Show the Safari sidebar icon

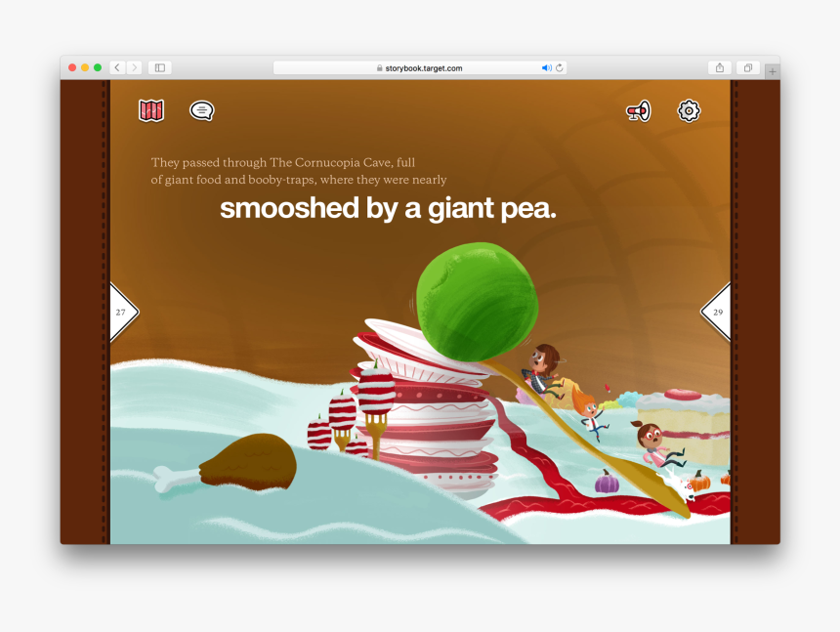pos(158,67)
